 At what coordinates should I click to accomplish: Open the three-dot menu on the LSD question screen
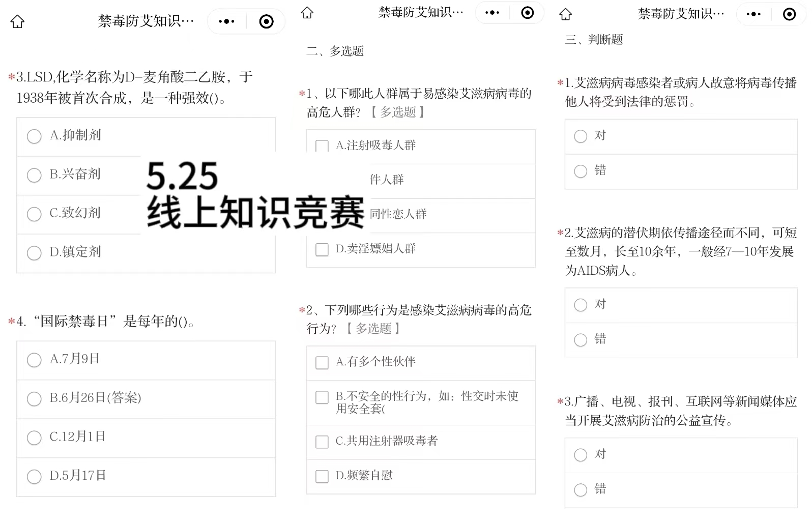(226, 21)
